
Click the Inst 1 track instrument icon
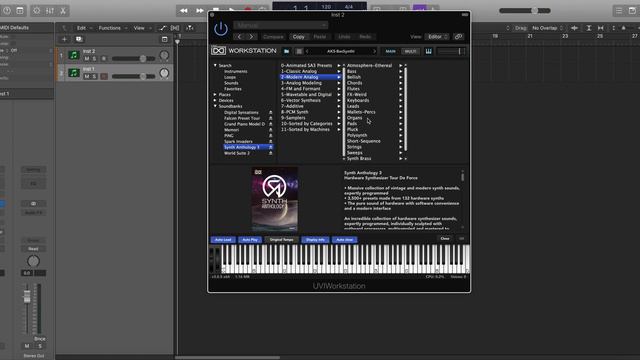pos(74,73)
